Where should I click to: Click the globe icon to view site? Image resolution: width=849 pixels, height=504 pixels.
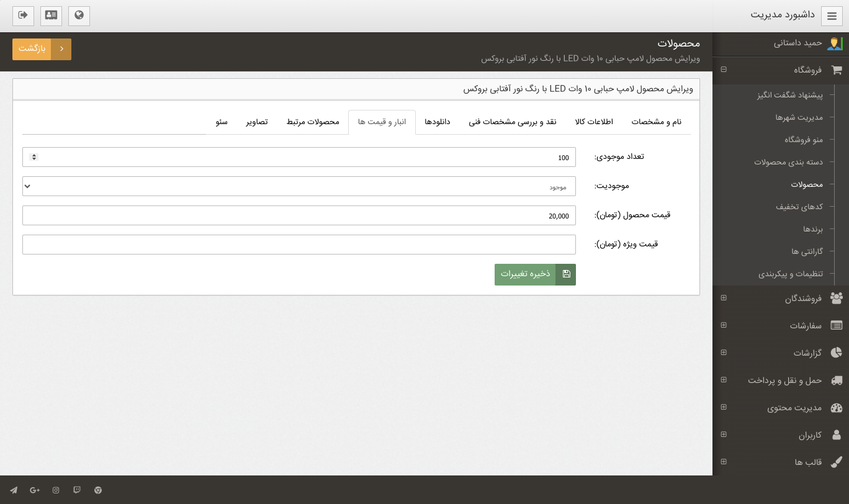click(79, 16)
